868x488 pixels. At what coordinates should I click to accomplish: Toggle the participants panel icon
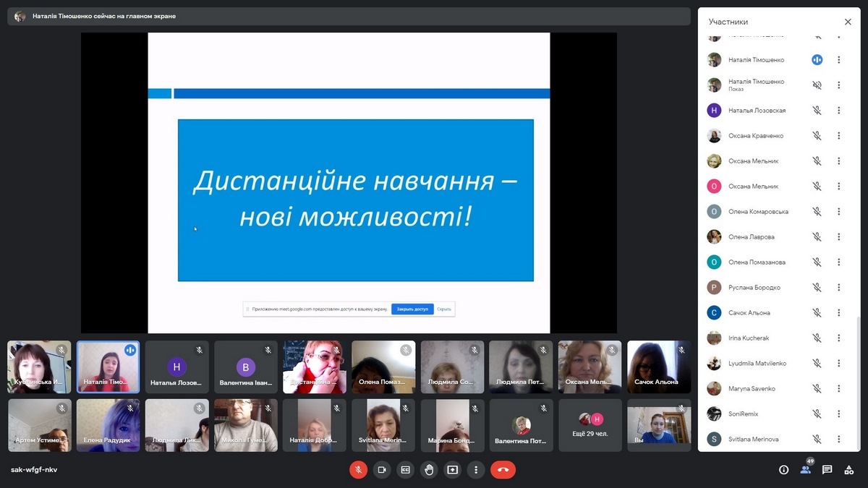[x=805, y=470]
